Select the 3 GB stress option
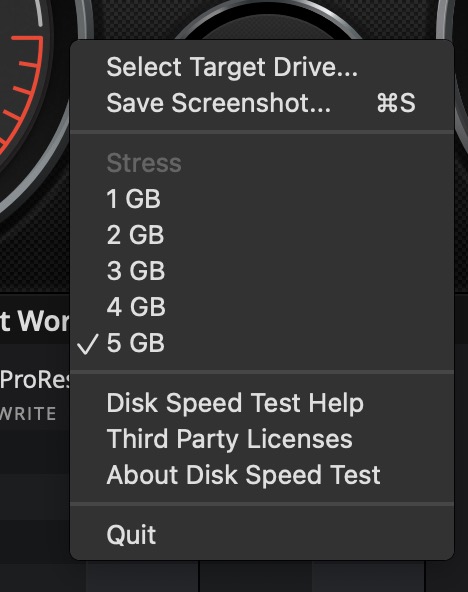This screenshot has height=592, width=468. pyautogui.click(x=262, y=270)
